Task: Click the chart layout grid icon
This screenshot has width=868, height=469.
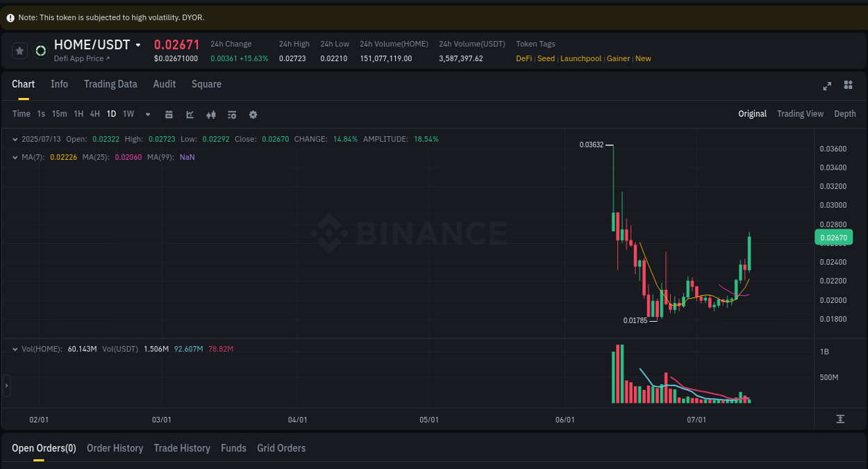Action: click(848, 85)
